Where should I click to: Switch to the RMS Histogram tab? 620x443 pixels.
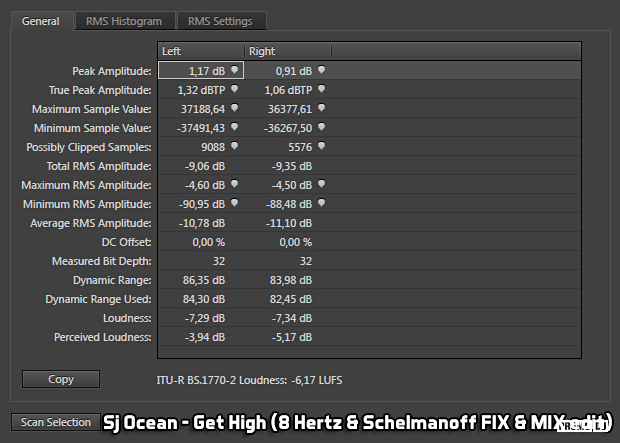point(125,21)
